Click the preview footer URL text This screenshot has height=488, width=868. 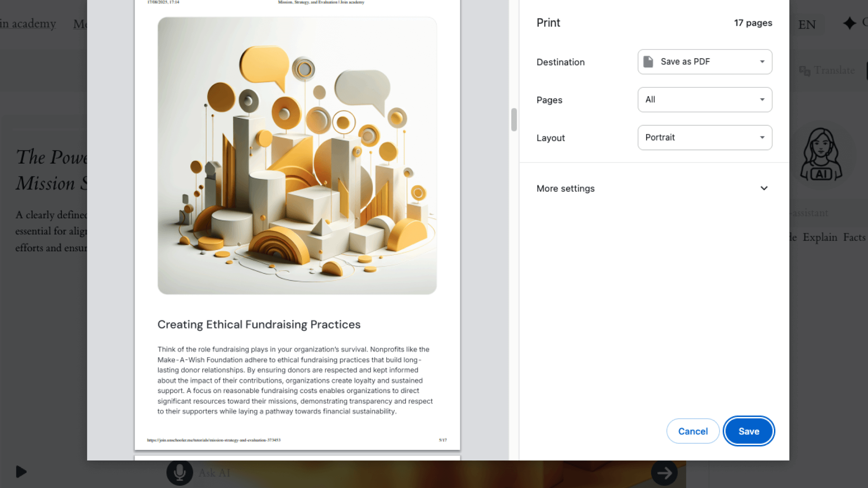click(x=214, y=440)
